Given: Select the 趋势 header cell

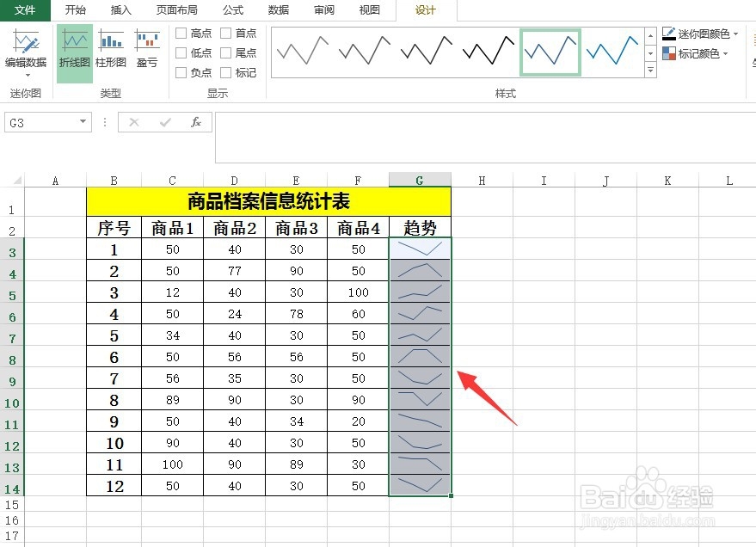Looking at the screenshot, I should coord(420,227).
